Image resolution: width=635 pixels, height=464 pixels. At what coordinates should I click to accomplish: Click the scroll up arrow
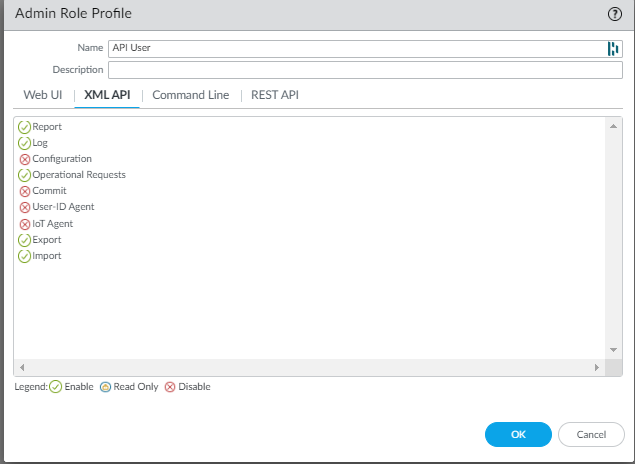tap(613, 126)
